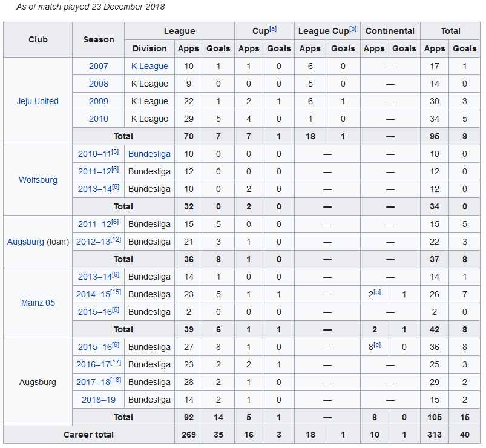This screenshot has height=448, width=486.
Task: Open reference [5] beside 2010–11 season
Action: click(x=115, y=152)
